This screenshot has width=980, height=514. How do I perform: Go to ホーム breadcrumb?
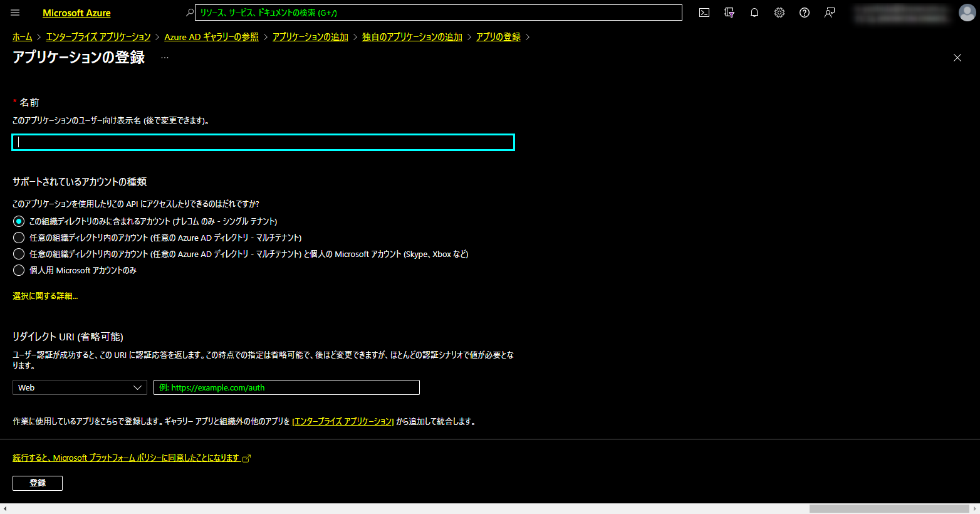coord(22,37)
